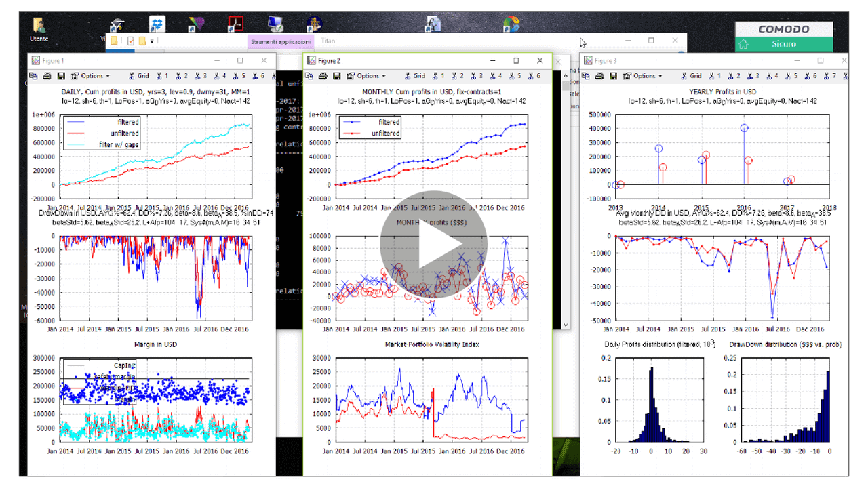Screen dimensions: 868x488
Task: Click the Sicuro button in Comodo widget
Action: coord(784,44)
